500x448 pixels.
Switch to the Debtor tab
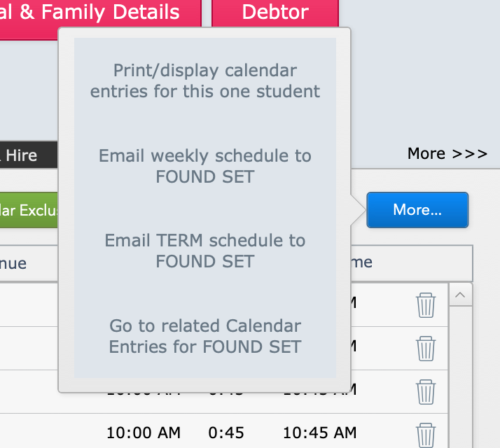[x=275, y=13]
